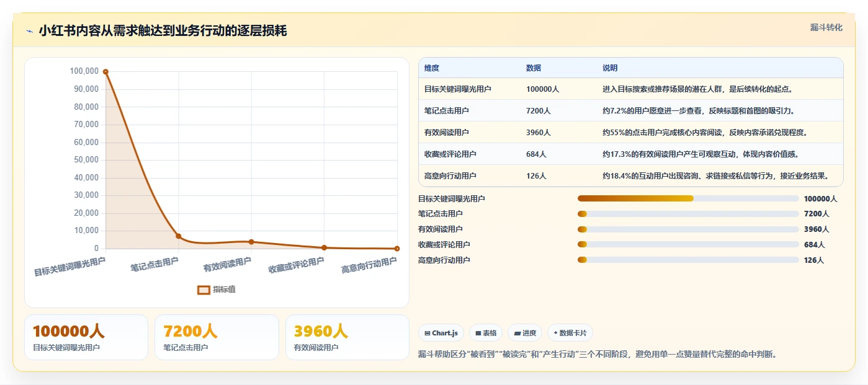Screen dimensions: 868x385
Task: Click the chart data point for 高意向行动用户
Action: [397, 249]
